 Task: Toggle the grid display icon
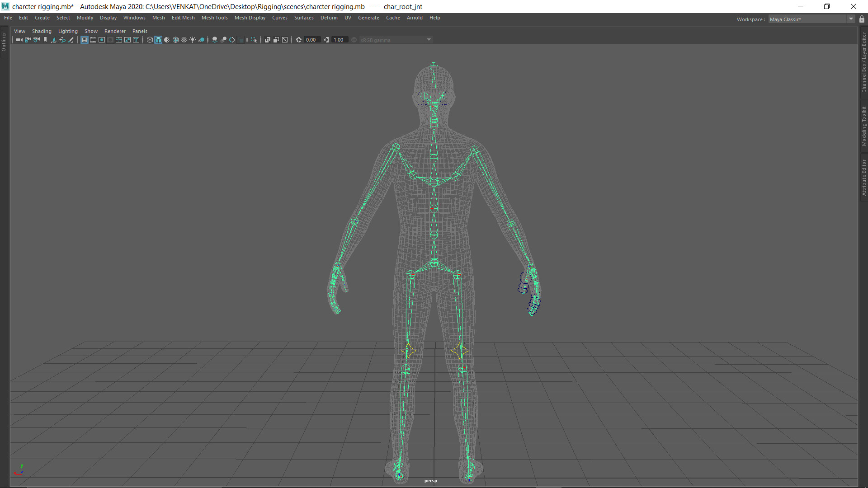(x=85, y=40)
